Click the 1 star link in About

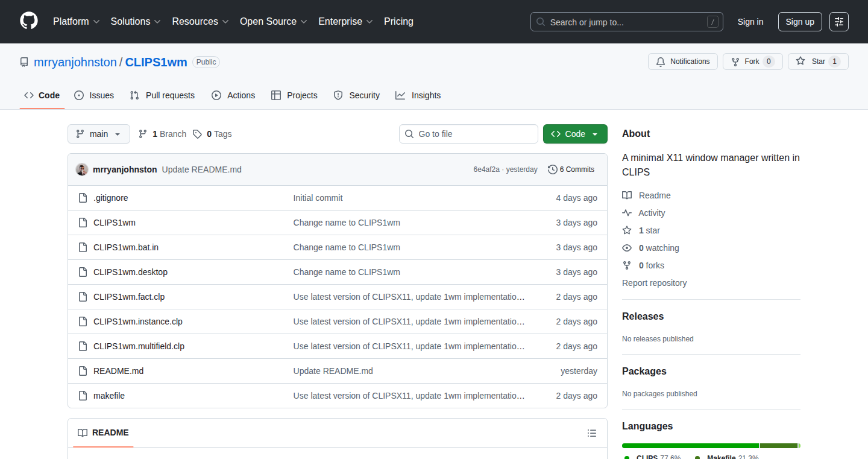coord(641,230)
